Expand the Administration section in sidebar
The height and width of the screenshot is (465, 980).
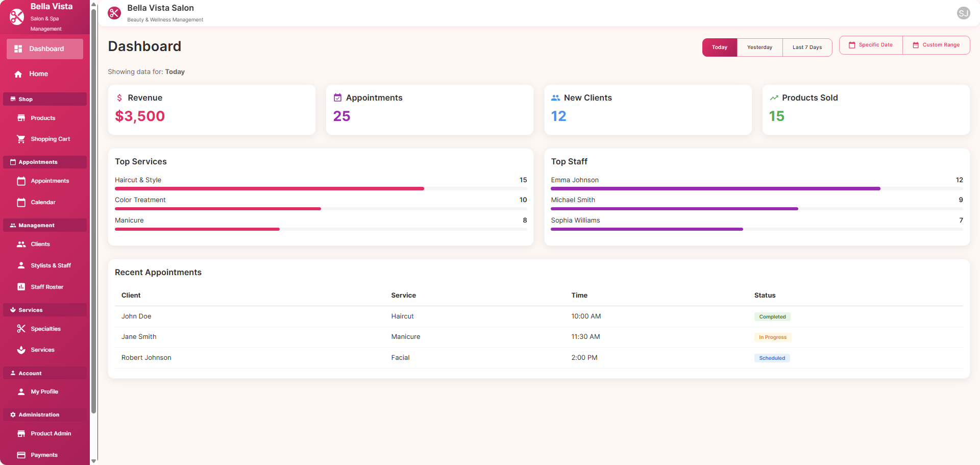click(45, 414)
